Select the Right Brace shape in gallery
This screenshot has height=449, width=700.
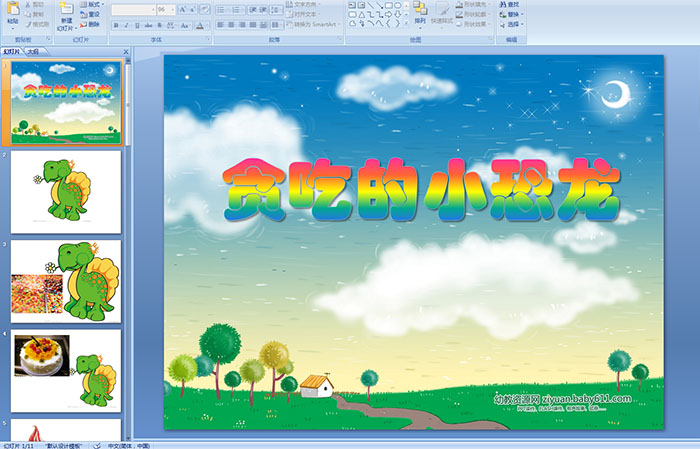(397, 24)
